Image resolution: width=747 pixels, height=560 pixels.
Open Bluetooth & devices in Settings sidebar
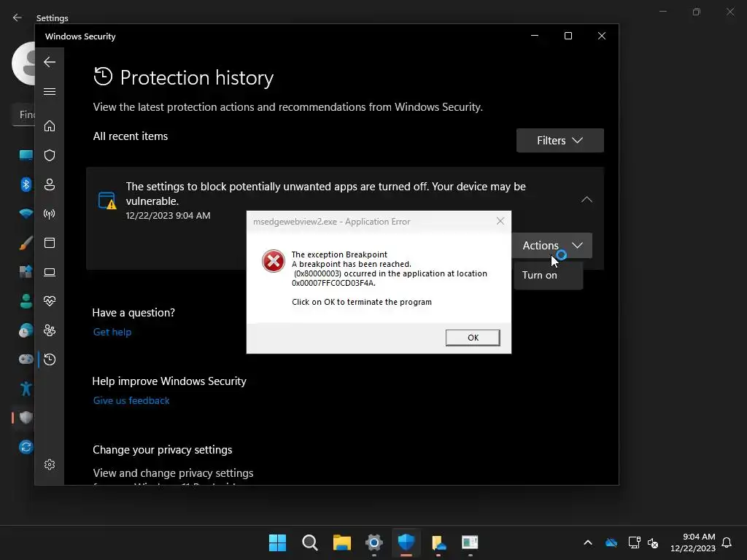pos(26,184)
